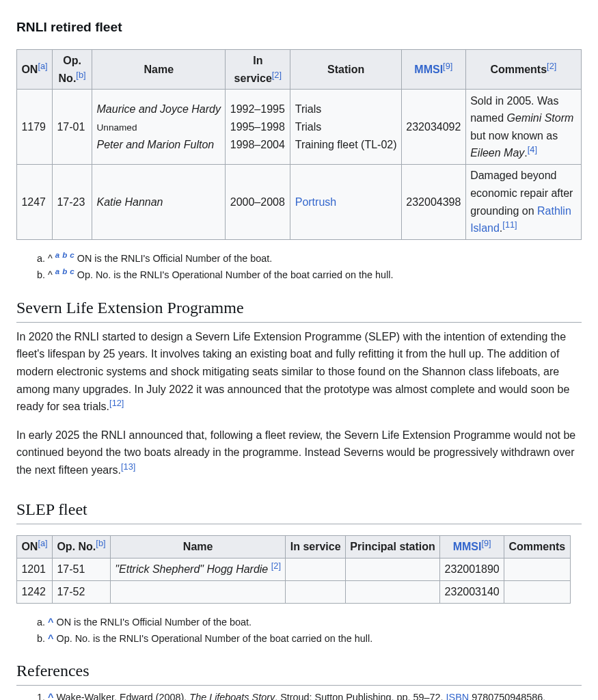This screenshot has height=700, width=598.
Task: Click citation [9] next to retired fleet MMSI
Action: [x=448, y=66]
